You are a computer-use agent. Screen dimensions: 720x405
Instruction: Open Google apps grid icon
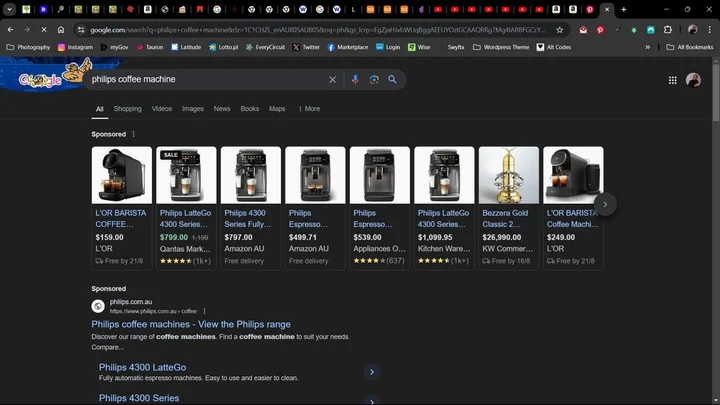click(672, 80)
